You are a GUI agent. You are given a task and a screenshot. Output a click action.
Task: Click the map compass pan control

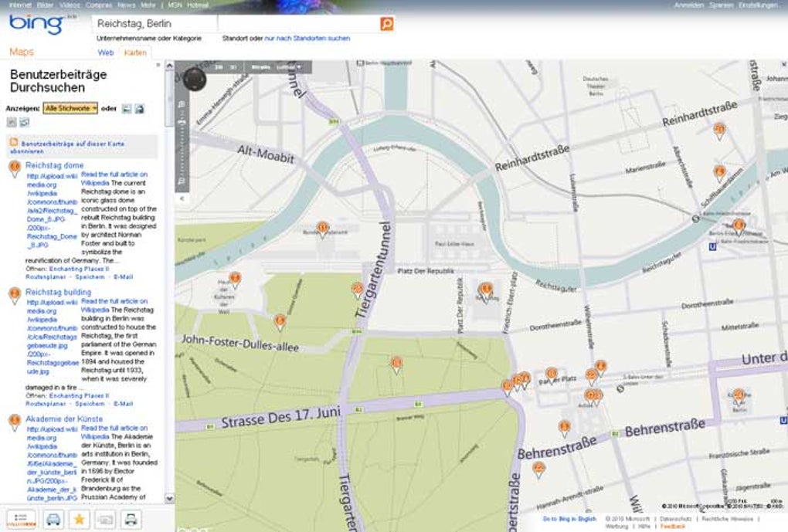click(195, 79)
